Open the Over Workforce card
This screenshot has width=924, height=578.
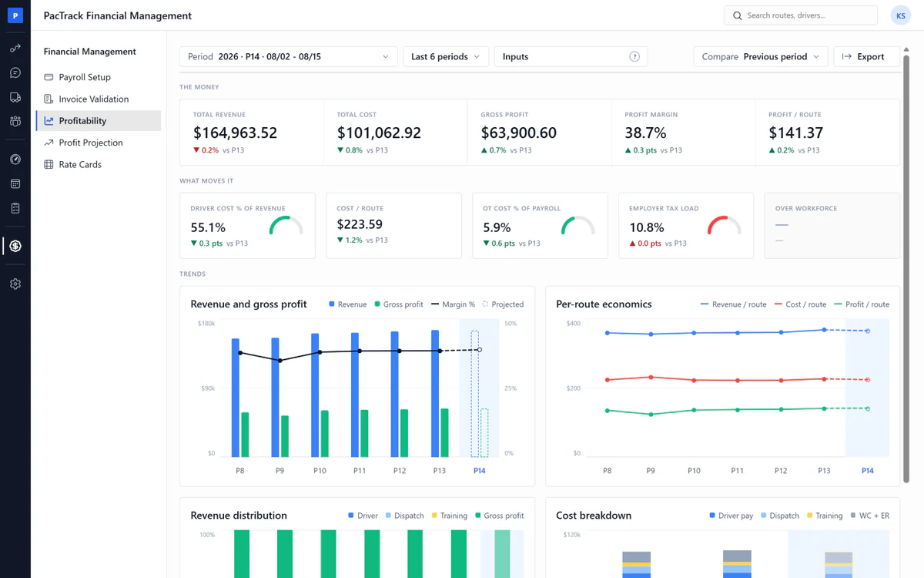[x=832, y=225]
